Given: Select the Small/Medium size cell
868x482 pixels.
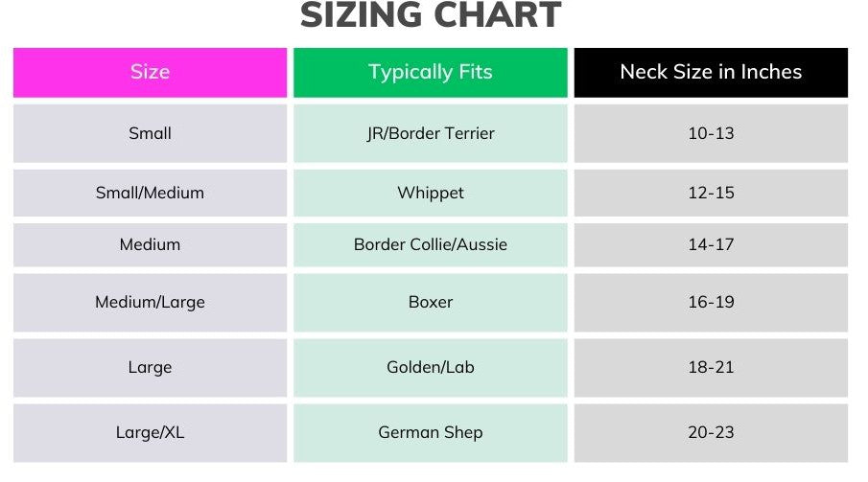Looking at the screenshot, I should 150,193.
